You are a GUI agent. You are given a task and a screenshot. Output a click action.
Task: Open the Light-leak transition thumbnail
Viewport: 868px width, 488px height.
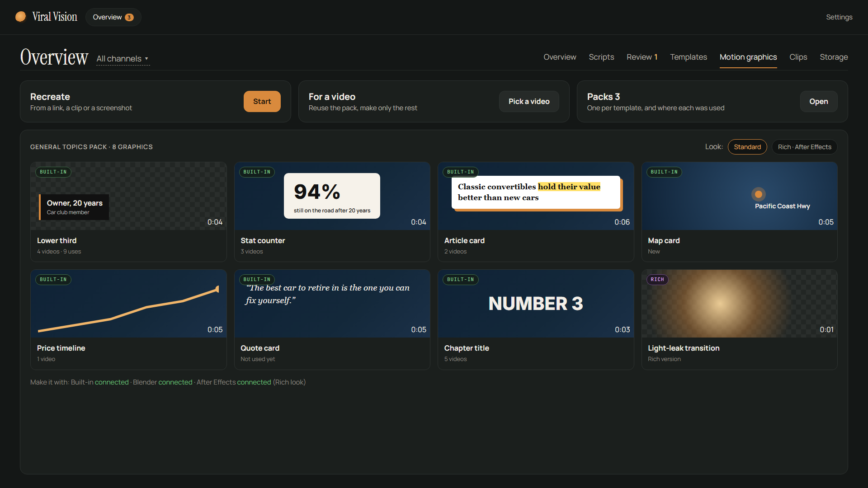(x=739, y=303)
